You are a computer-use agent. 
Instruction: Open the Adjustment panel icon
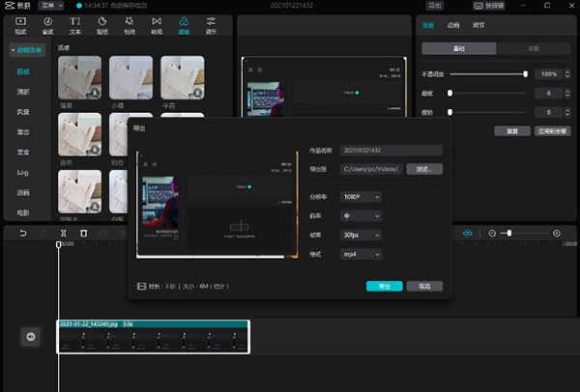point(211,25)
